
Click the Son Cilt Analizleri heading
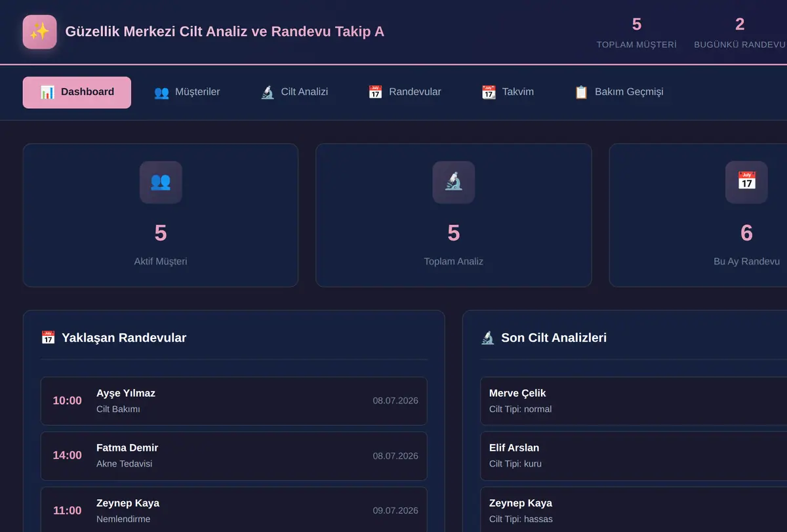[x=554, y=338]
